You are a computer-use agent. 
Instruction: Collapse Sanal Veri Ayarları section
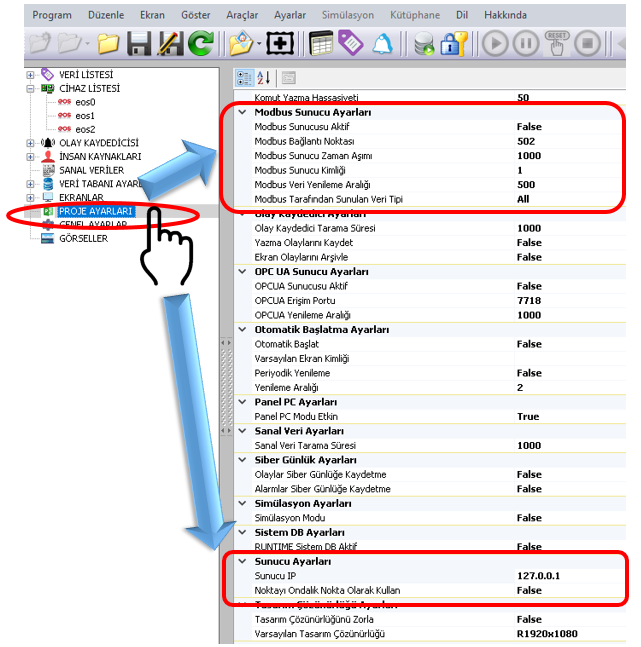click(243, 430)
